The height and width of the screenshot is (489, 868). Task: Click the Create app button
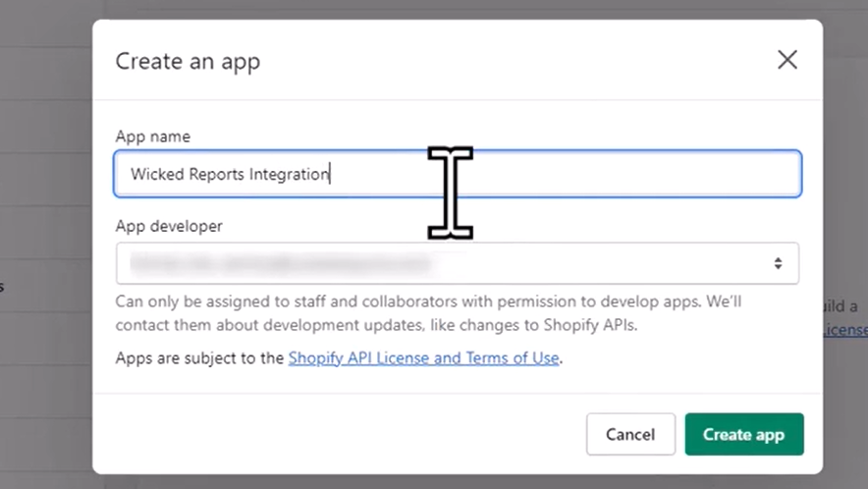tap(744, 434)
